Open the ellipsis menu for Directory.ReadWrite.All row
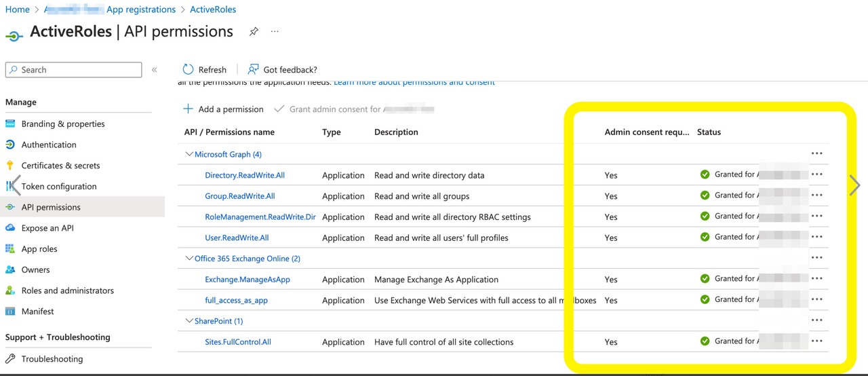868x376 pixels. (816, 174)
